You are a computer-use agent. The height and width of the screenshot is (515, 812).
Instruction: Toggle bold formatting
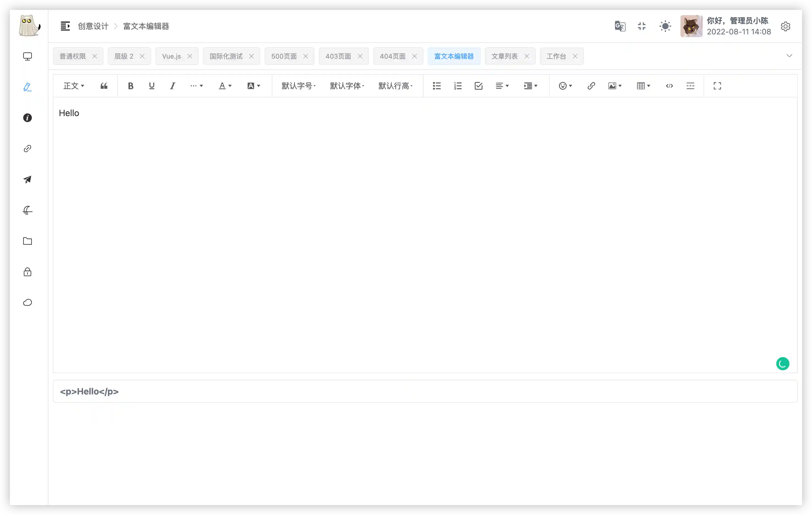[131, 86]
